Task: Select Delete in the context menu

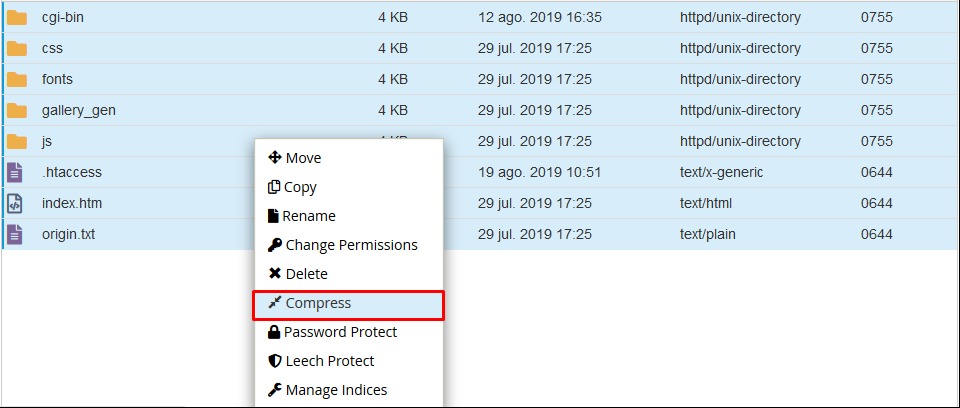Action: click(x=306, y=274)
